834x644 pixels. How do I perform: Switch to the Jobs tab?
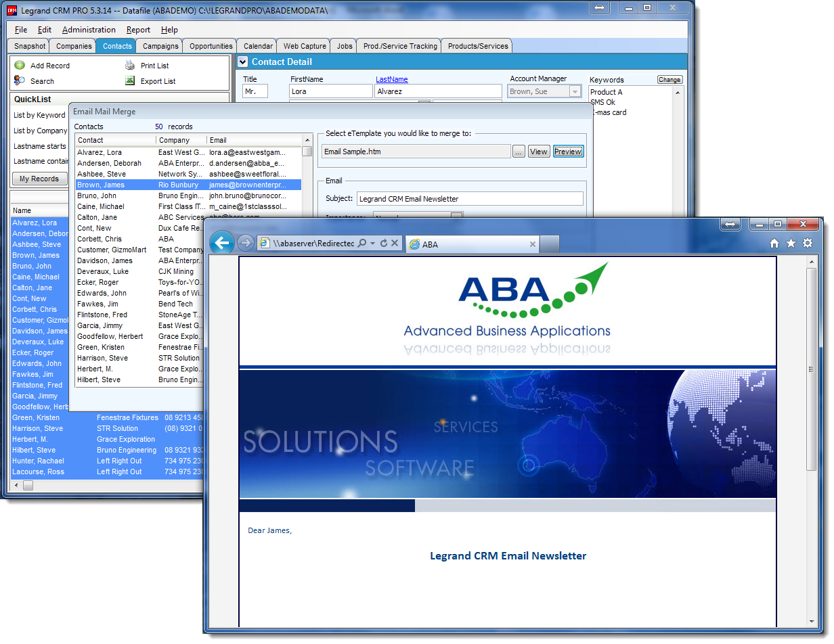click(x=345, y=46)
